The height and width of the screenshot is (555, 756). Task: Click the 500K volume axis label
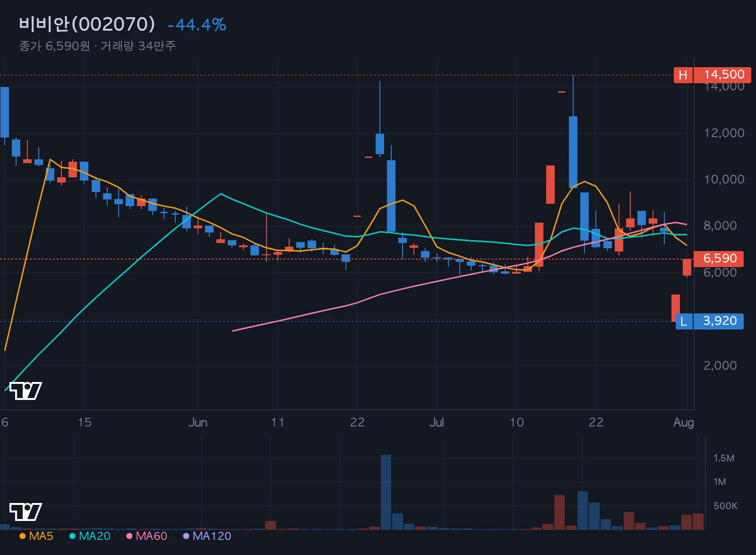[725, 506]
